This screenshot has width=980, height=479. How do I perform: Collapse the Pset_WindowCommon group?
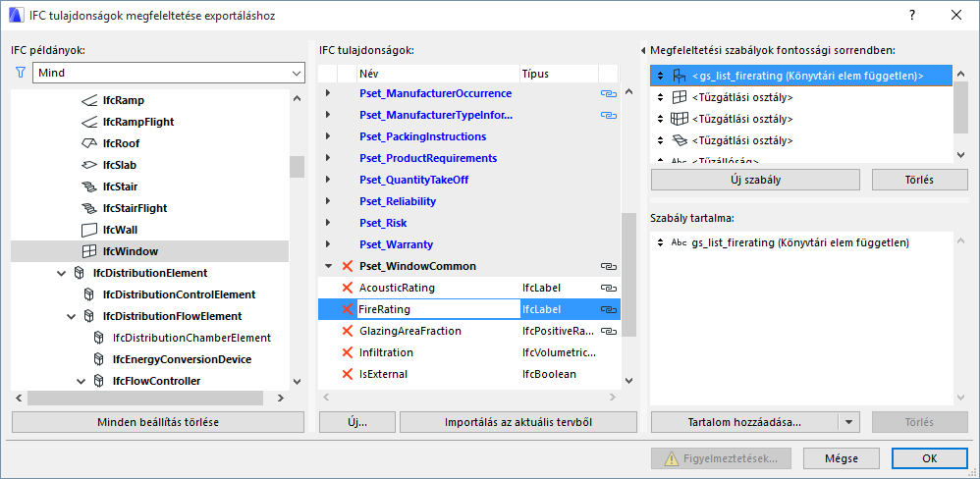tap(328, 266)
